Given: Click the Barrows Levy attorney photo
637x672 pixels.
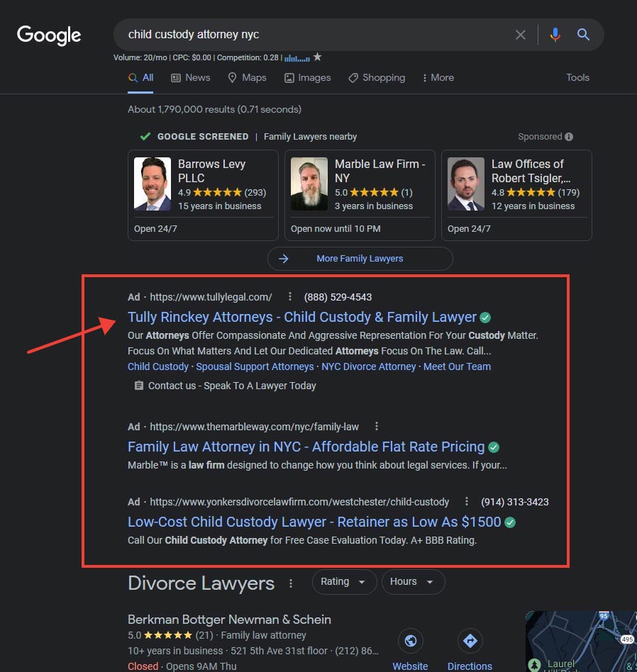Looking at the screenshot, I should pyautogui.click(x=153, y=184).
